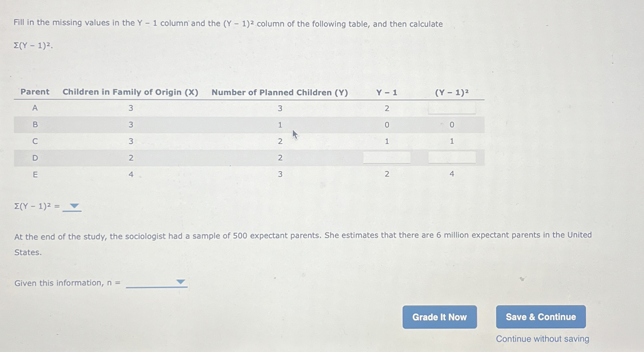Select the value 4 under X for Parent E
The width and height of the screenshot is (644, 352).
[x=130, y=174]
